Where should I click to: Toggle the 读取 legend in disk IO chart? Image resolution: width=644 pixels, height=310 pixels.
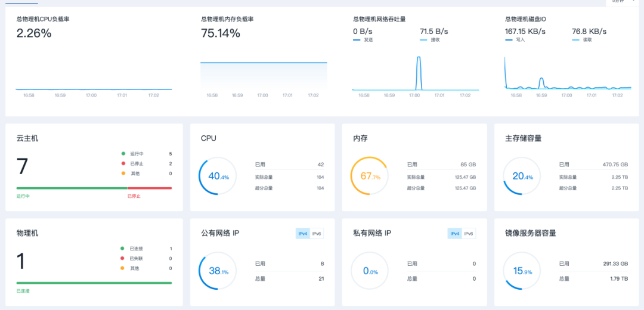[x=582, y=40]
